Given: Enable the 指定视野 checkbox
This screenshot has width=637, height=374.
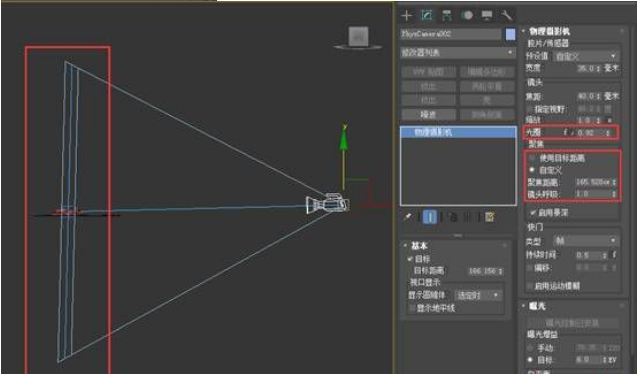Looking at the screenshot, I should [x=530, y=109].
